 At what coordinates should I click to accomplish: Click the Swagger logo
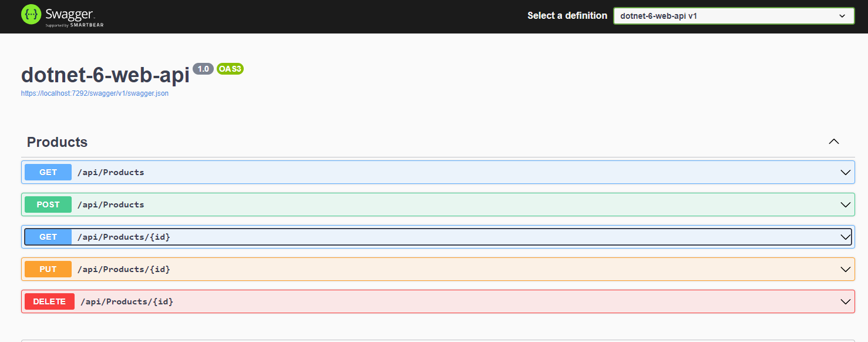click(62, 16)
